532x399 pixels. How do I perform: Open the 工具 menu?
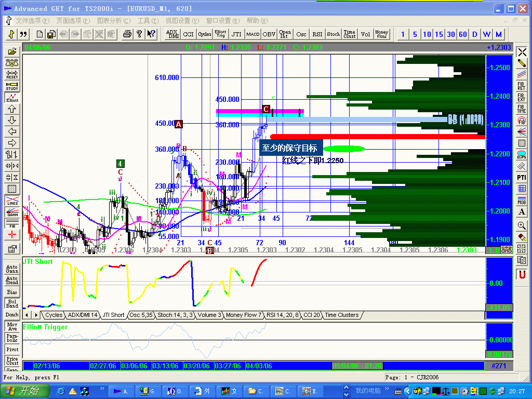[148, 21]
